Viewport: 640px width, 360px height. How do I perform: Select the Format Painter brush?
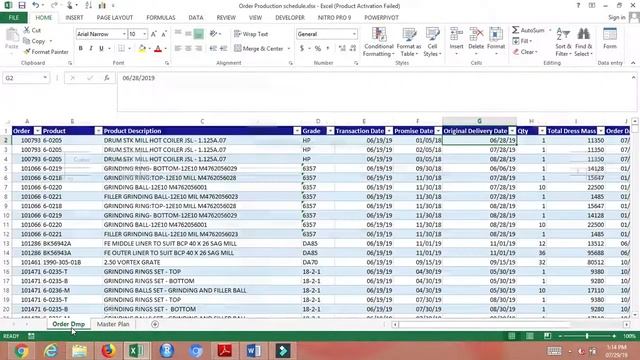coord(27,52)
